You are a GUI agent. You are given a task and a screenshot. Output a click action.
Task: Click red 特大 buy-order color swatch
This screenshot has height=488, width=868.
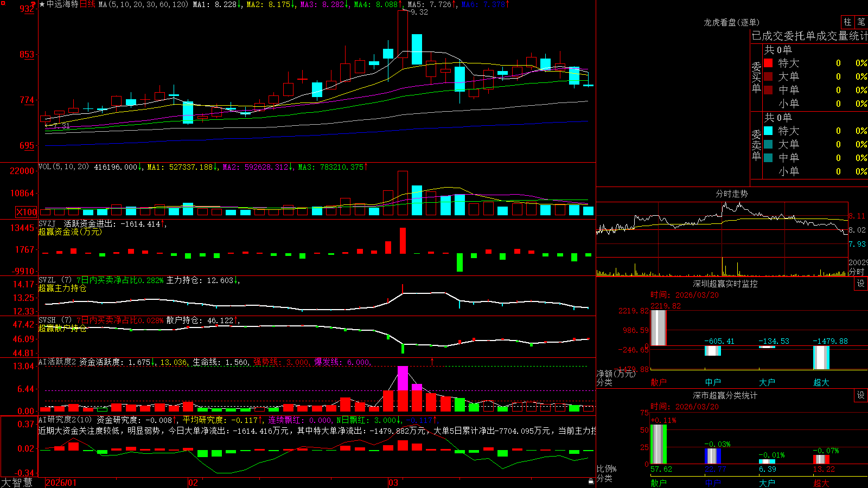coord(768,63)
